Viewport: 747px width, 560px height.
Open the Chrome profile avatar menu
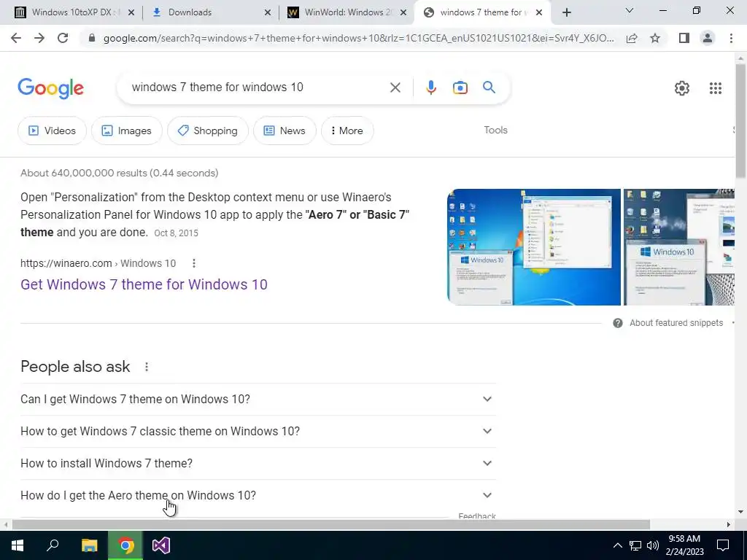(x=708, y=38)
